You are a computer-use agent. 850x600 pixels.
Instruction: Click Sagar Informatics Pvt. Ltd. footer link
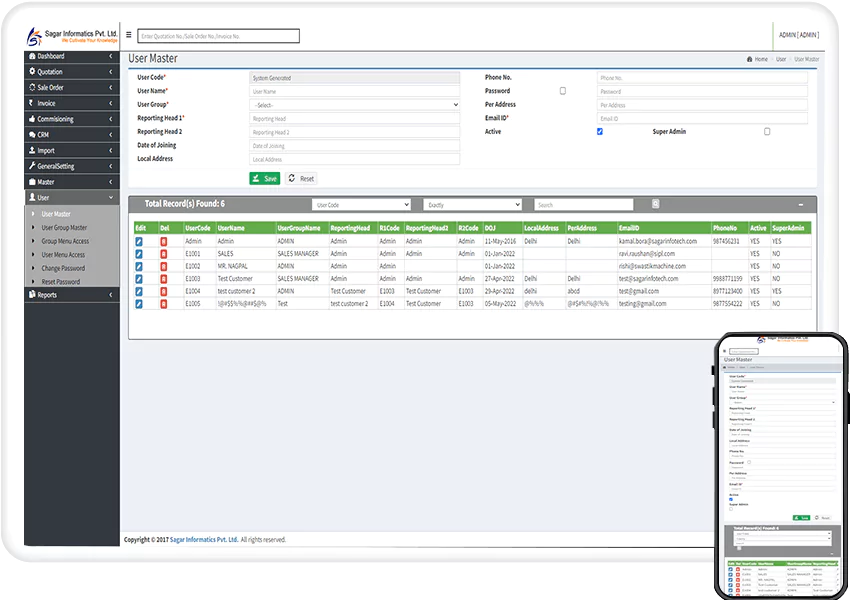click(204, 540)
